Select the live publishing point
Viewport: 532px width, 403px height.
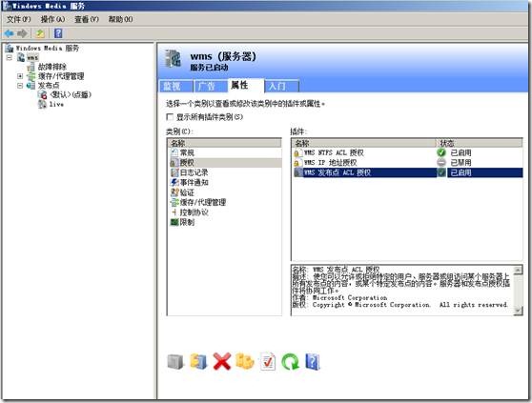(x=56, y=104)
